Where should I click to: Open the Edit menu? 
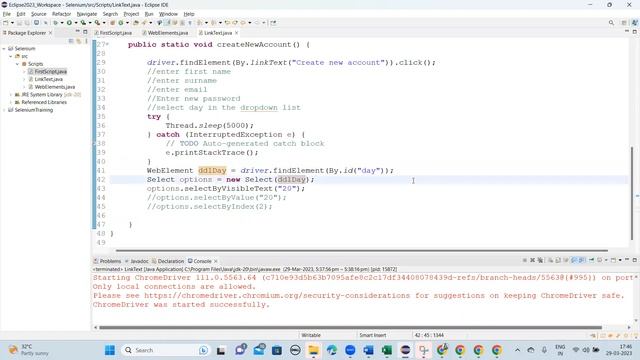pyautogui.click(x=21, y=14)
